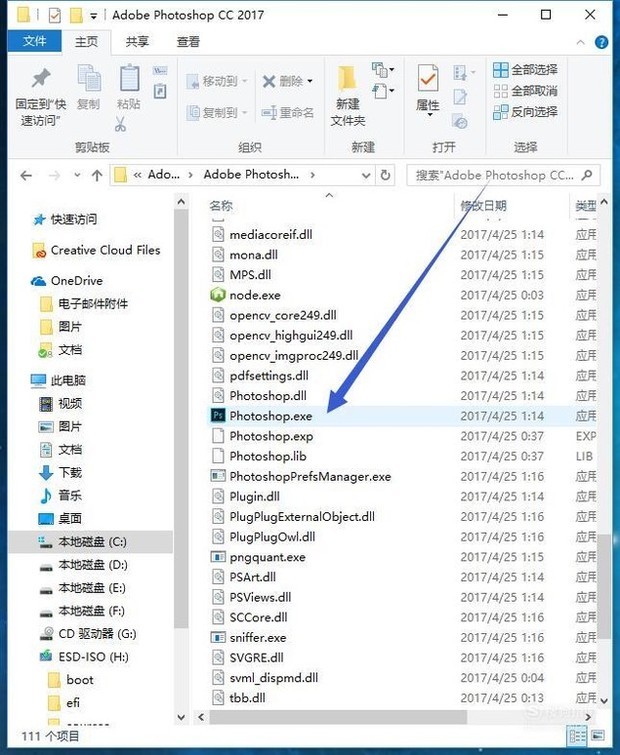Image resolution: width=620 pixels, height=755 pixels.
Task: Open the File tab
Action: 35,41
